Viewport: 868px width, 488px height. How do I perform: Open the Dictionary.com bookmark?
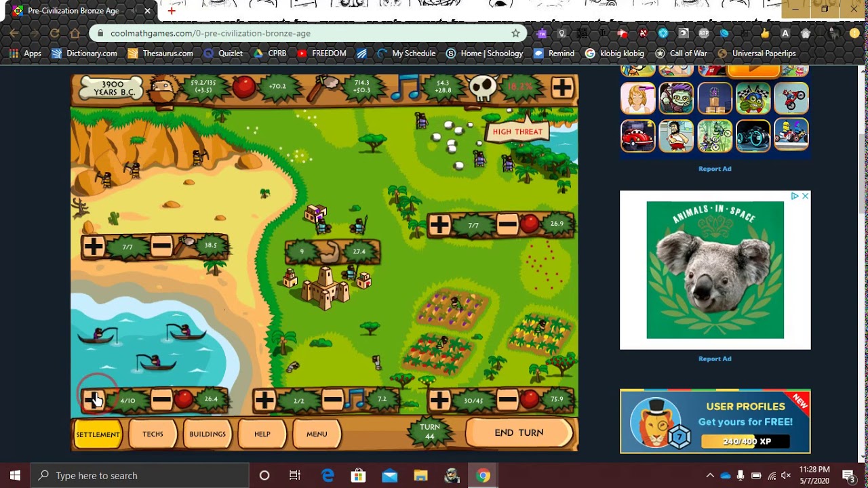click(85, 53)
